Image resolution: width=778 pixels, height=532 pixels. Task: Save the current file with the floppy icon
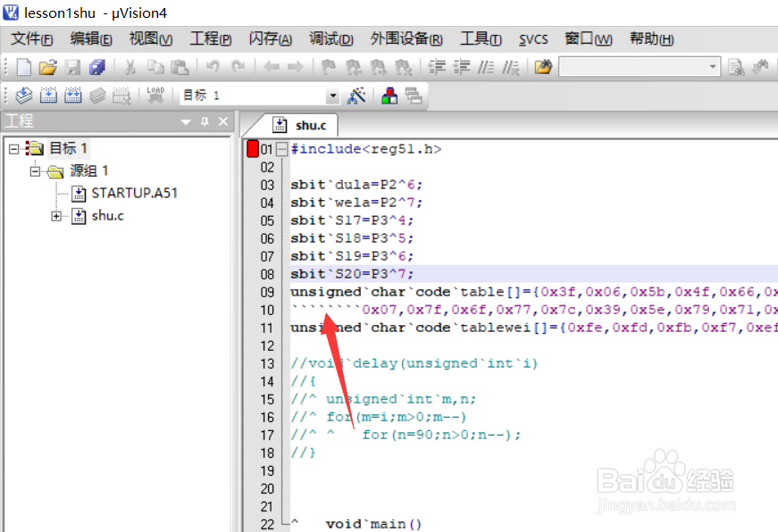[73, 67]
